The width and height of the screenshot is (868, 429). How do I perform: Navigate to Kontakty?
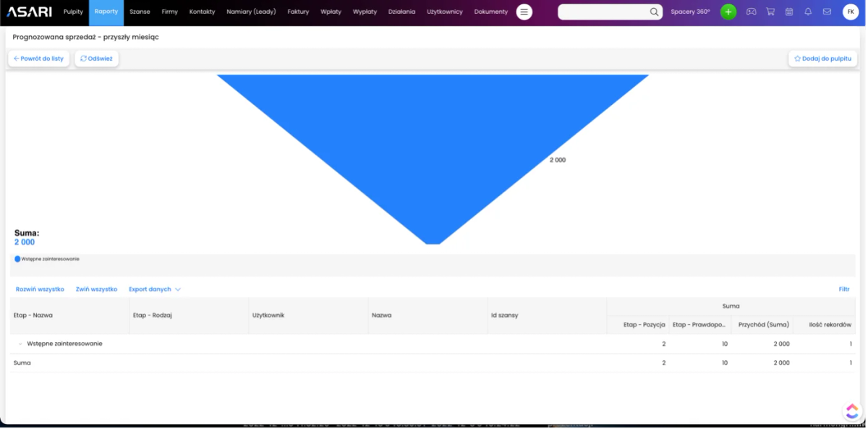(203, 12)
